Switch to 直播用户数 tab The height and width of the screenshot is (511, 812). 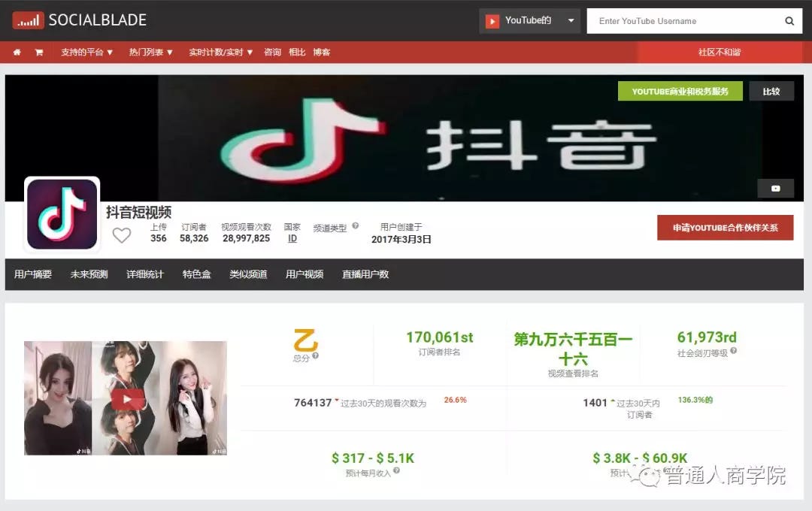tap(365, 274)
